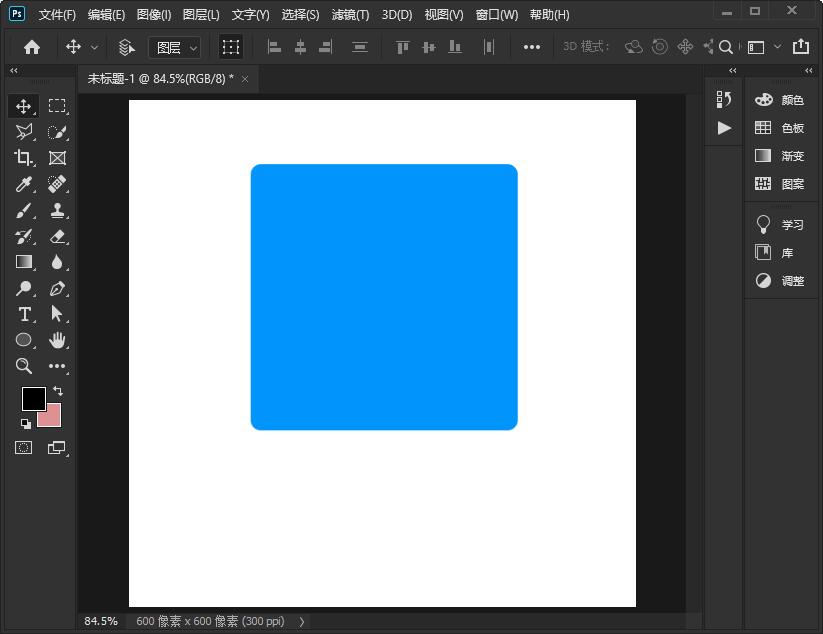823x634 pixels.
Task: Select the Eraser tool
Action: pos(57,236)
